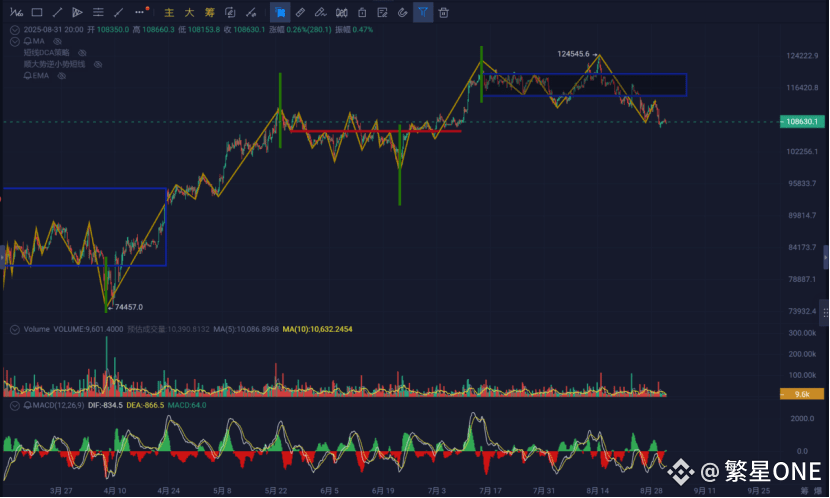This screenshot has height=498, width=830.
Task: Click the 8月 14 date label
Action: 598,491
